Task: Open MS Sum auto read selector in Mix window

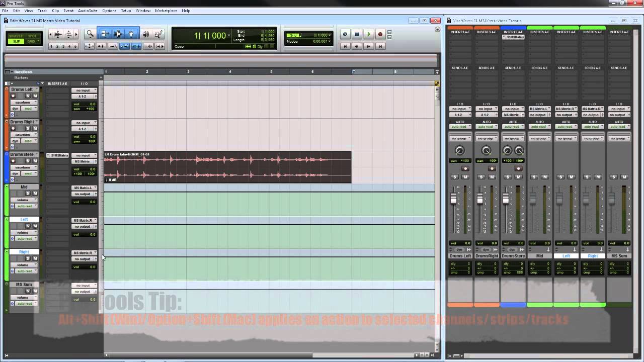Action: click(619, 127)
